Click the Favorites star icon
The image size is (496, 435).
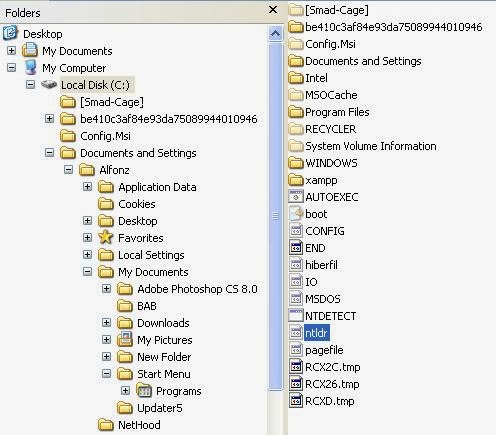coord(106,238)
